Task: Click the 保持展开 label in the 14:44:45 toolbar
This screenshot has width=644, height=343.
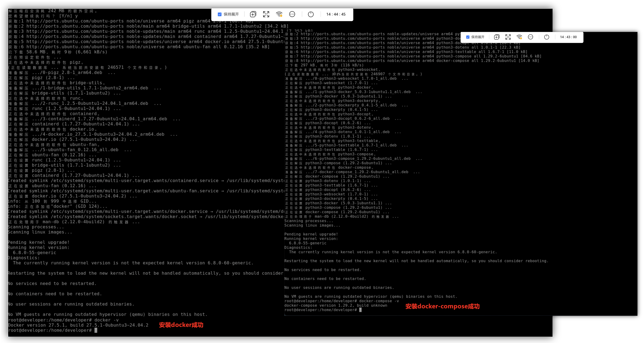Action: pos(231,14)
